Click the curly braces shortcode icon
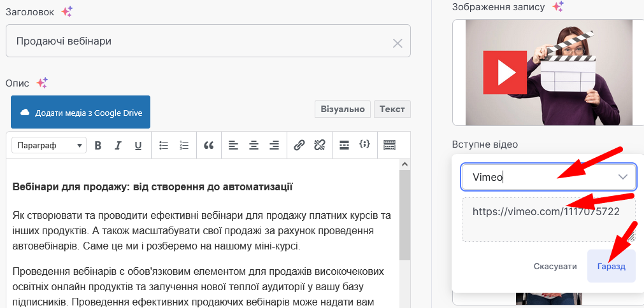 [x=364, y=144]
